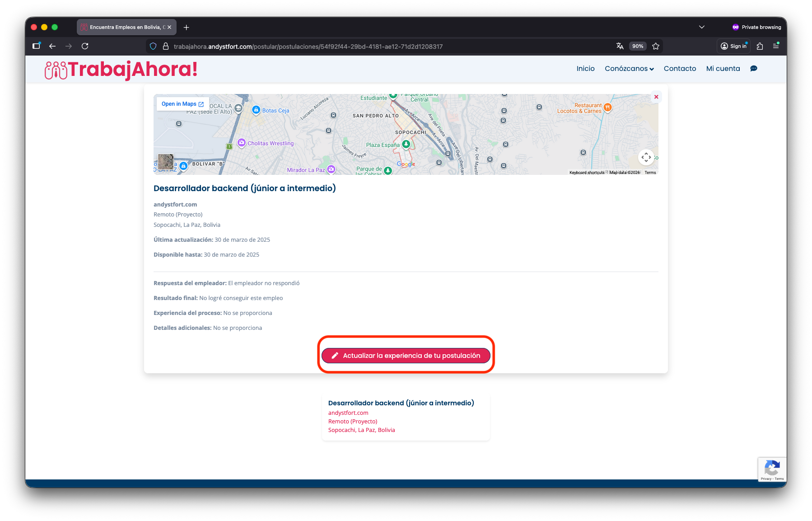The width and height of the screenshot is (812, 521).
Task: Go back to previous page
Action: coord(52,46)
